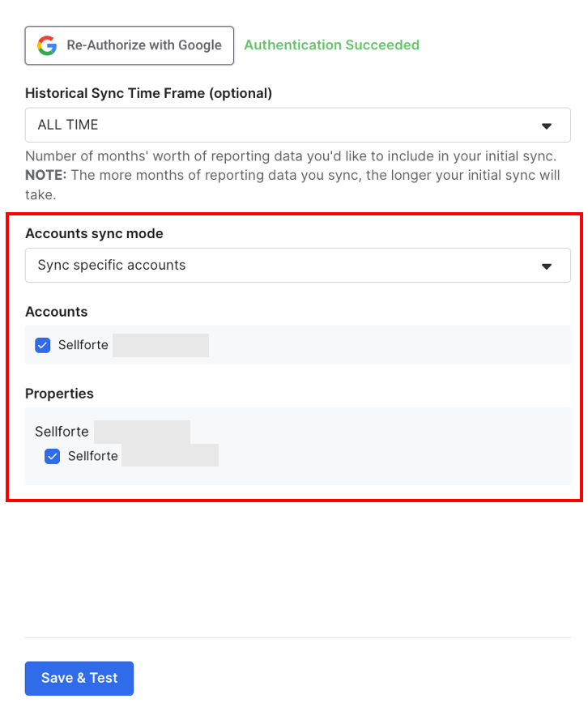Viewport: 588px width, 703px height.
Task: Click the Accounts section heading
Action: coord(56,312)
